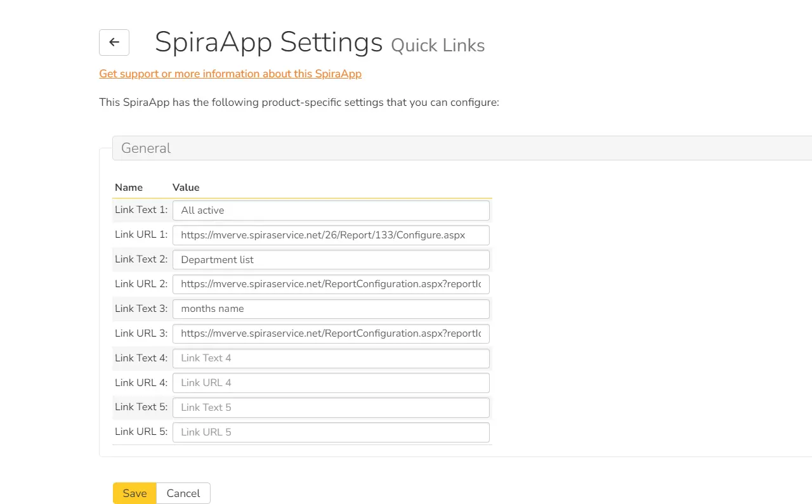The width and height of the screenshot is (812, 504).
Task: Select the 'Link Text 5:' label
Action: (141, 407)
